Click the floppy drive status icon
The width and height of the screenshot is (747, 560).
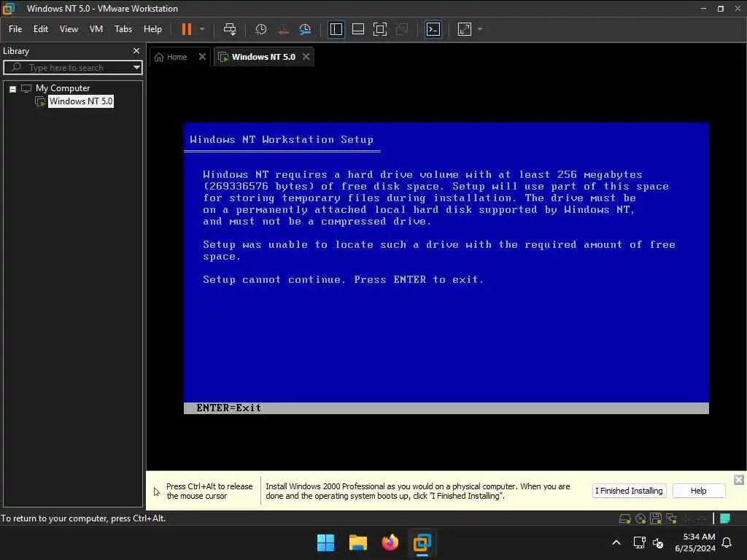[656, 518]
